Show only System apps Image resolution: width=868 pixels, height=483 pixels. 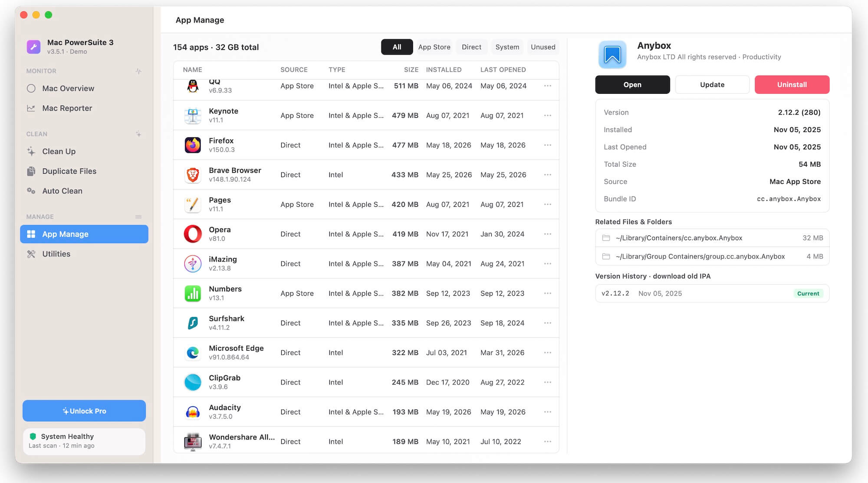[x=507, y=47]
